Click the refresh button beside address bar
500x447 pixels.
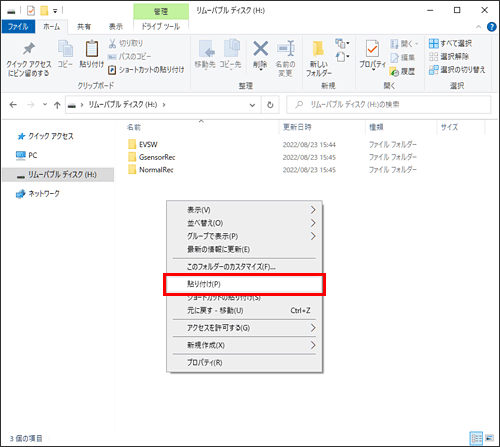(x=270, y=105)
